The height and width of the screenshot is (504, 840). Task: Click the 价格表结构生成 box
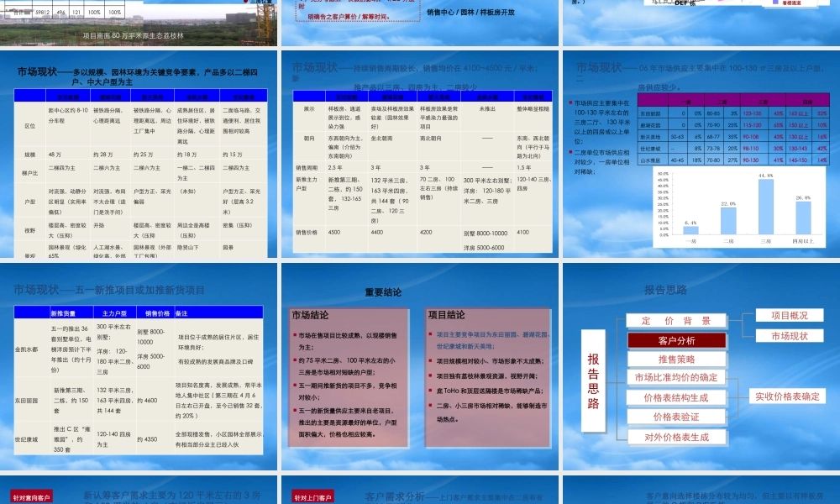point(676,397)
